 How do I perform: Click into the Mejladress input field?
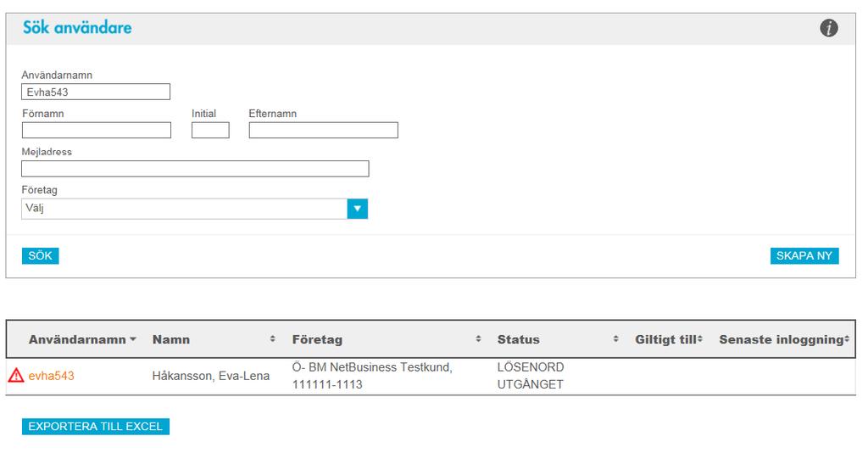[x=195, y=169]
